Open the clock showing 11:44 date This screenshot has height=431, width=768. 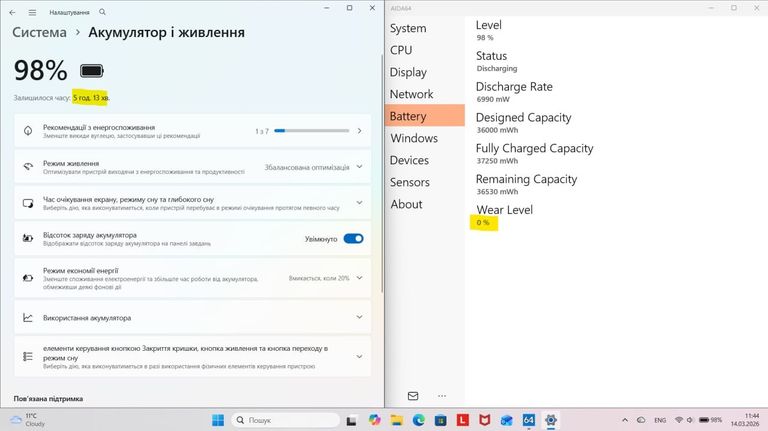click(x=745, y=420)
